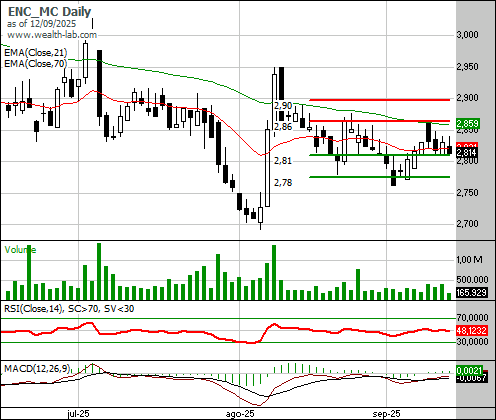
Task: Select the EMA(Close,21) indicator label
Action: tap(36, 53)
